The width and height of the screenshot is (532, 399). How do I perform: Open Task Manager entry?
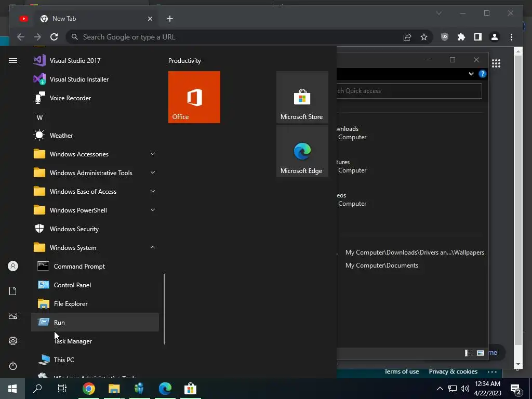(95, 341)
